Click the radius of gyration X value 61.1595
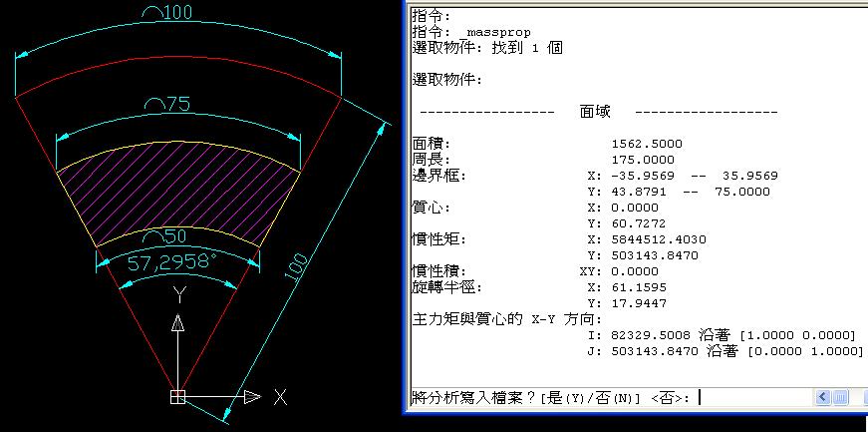Viewport: 868px width, 432px height. 639,287
